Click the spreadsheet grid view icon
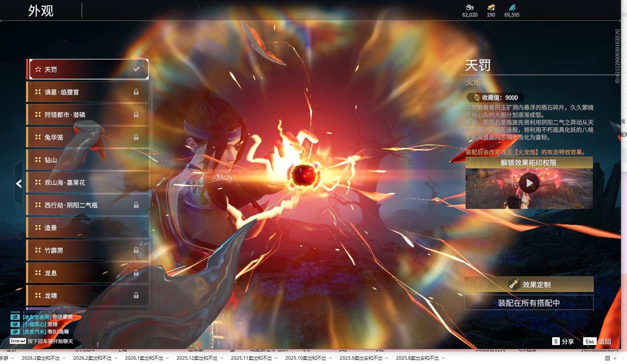 point(608,358)
